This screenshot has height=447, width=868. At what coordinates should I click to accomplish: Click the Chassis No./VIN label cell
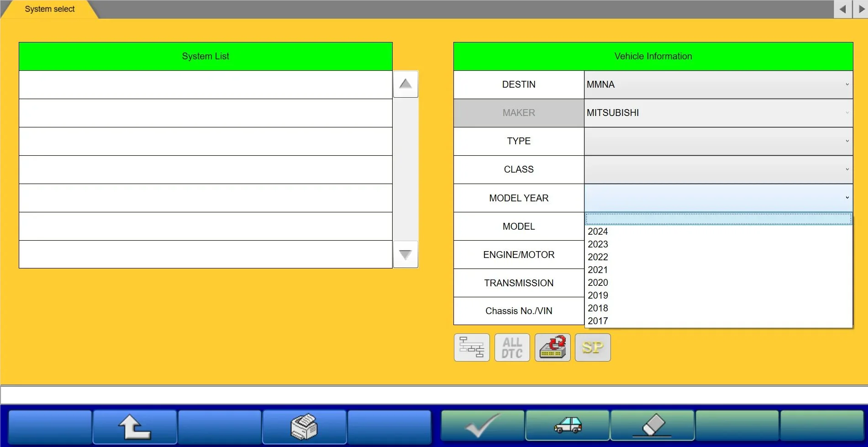coord(519,311)
